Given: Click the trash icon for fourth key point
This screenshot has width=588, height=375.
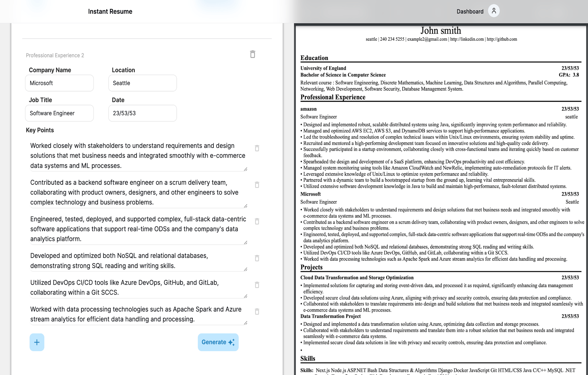Looking at the screenshot, I should point(256,258).
